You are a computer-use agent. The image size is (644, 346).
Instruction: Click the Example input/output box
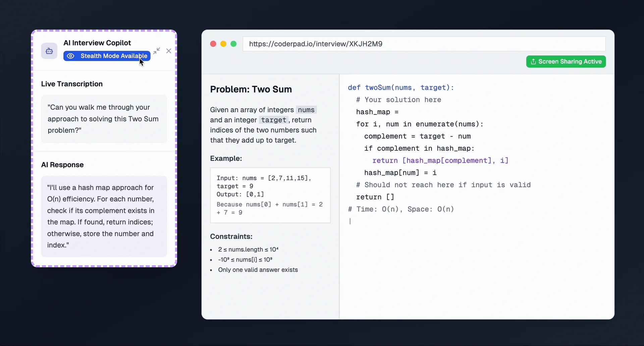point(270,195)
